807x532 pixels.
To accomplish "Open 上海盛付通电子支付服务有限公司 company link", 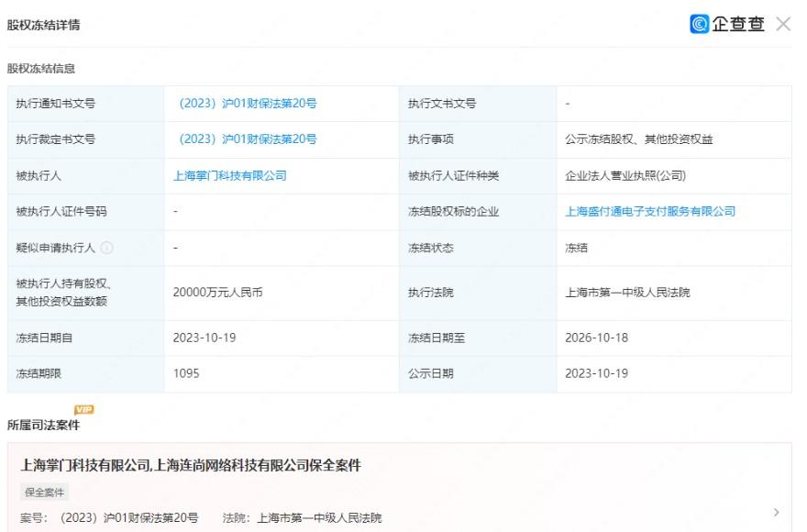I will pyautogui.click(x=650, y=211).
